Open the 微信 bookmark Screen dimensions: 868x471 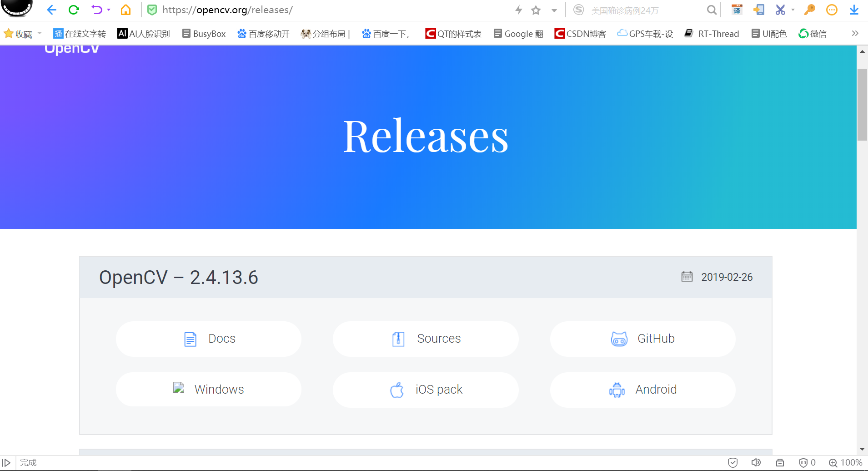(813, 34)
